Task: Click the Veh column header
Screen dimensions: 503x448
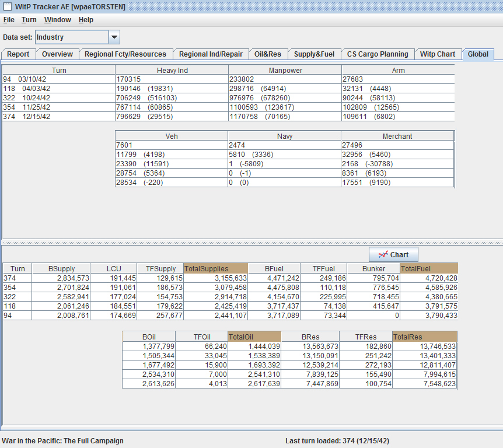Action: tap(172, 136)
